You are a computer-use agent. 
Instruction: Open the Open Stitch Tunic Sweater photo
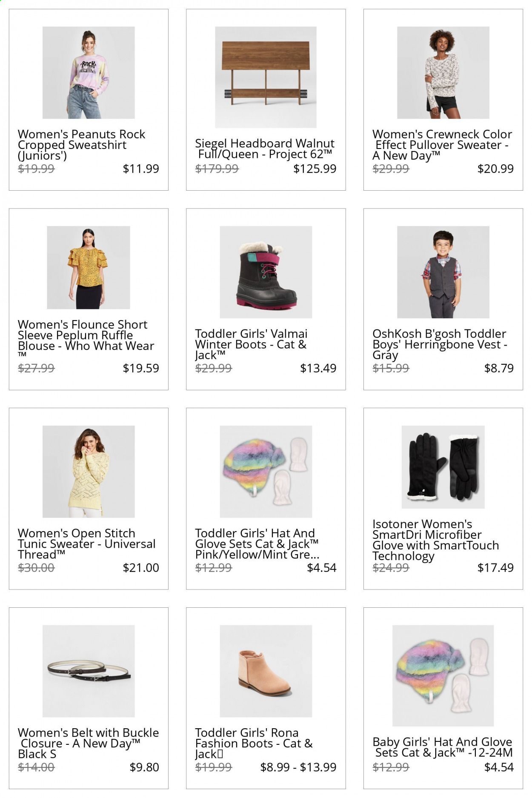[89, 472]
